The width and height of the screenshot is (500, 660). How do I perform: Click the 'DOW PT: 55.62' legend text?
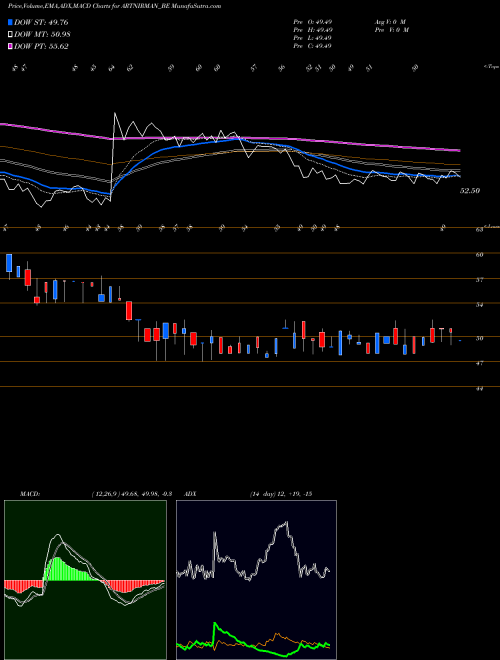41,46
